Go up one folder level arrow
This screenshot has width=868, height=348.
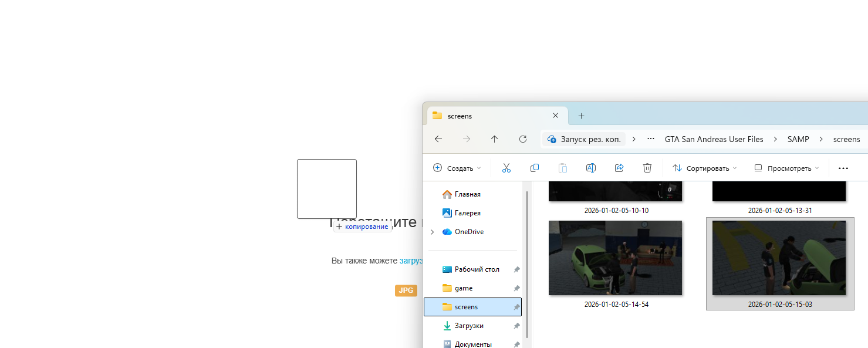pos(495,139)
